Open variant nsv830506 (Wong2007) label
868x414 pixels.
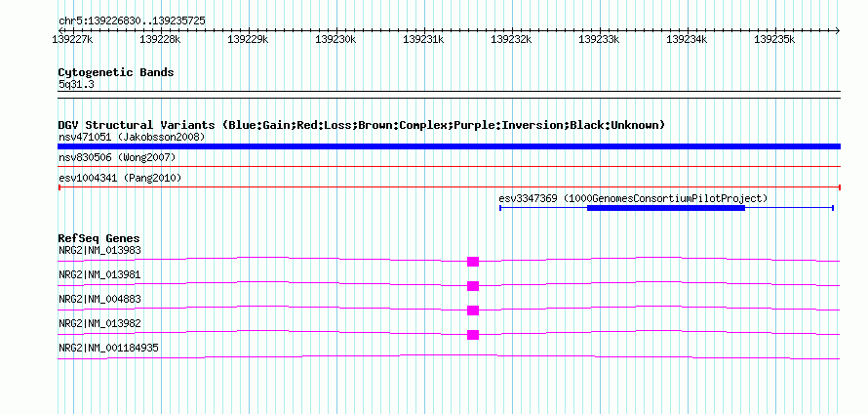(117, 158)
